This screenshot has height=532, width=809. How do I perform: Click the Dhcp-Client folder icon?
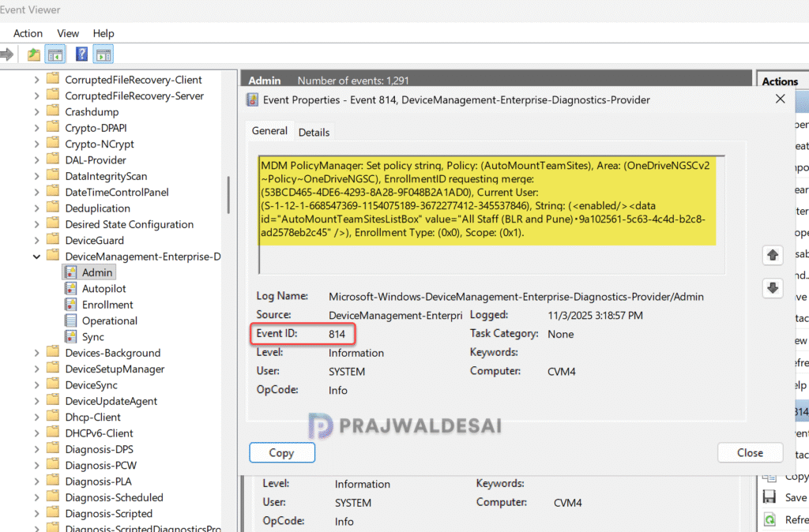click(x=53, y=416)
